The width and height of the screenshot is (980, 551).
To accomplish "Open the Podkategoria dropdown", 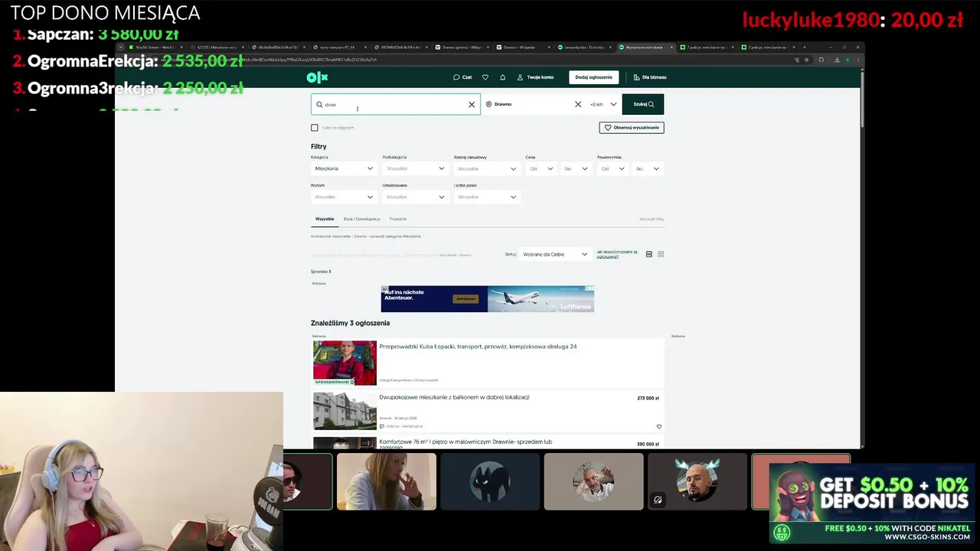I will (415, 168).
